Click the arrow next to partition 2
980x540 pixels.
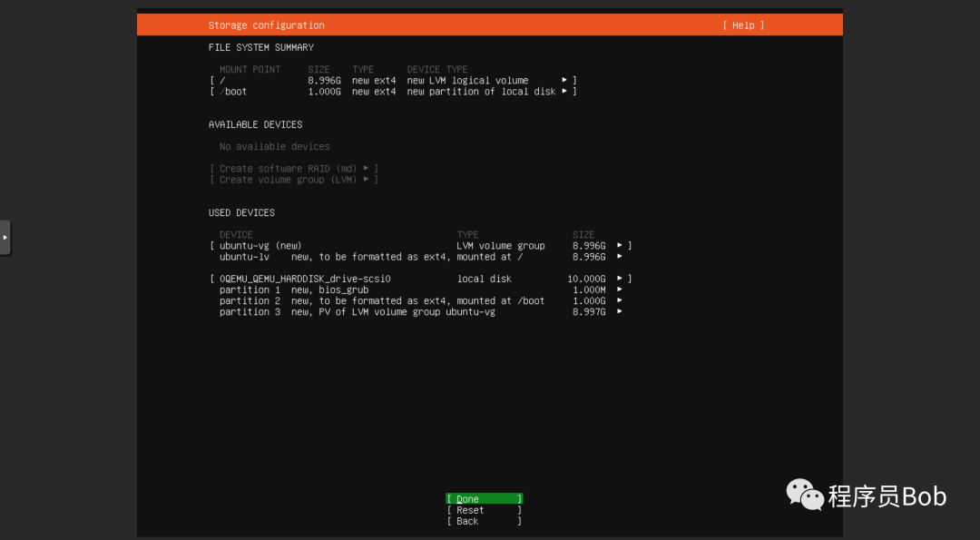point(620,300)
